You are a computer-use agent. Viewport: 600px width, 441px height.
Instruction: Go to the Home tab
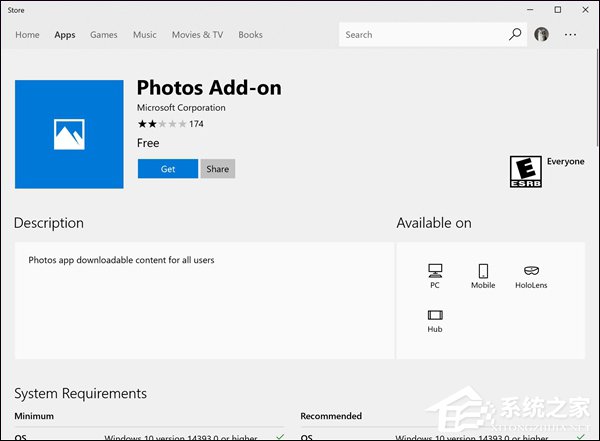point(27,35)
